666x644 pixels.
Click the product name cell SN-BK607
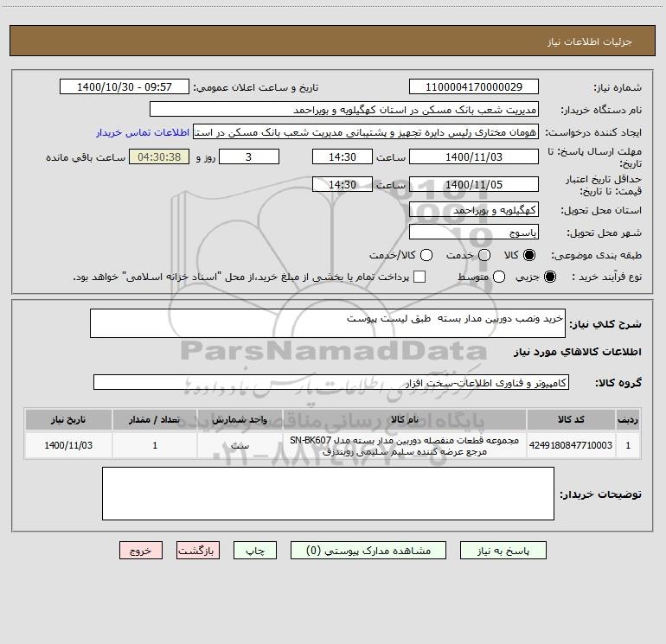tap(405, 445)
